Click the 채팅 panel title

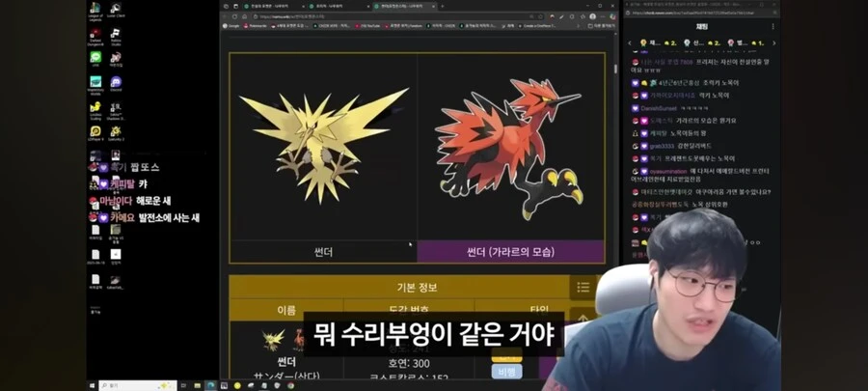[x=702, y=27]
